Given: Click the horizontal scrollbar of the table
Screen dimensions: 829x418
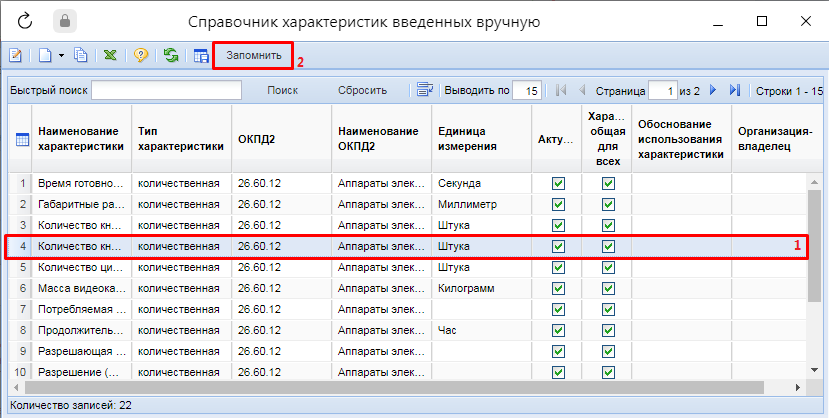Looking at the screenshot, I should (x=400, y=386).
